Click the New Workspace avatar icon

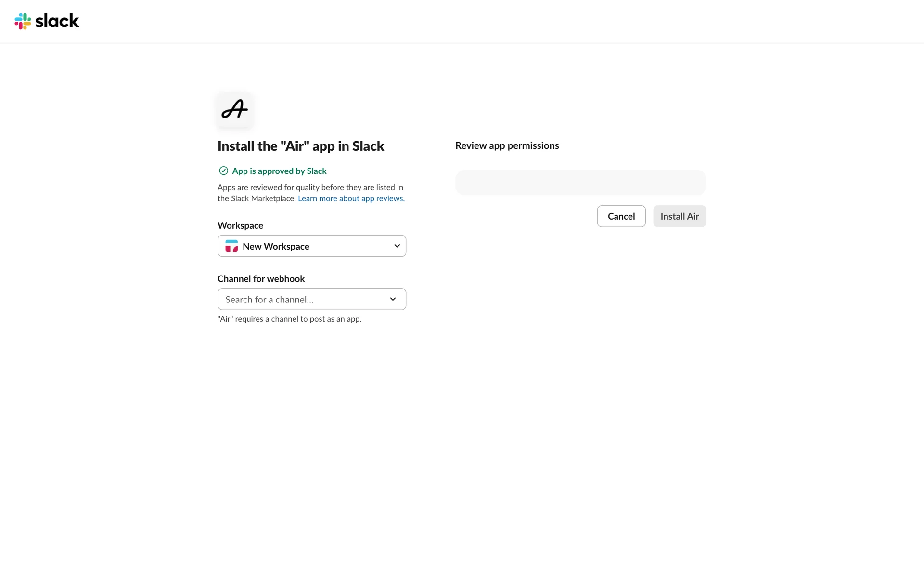click(231, 246)
